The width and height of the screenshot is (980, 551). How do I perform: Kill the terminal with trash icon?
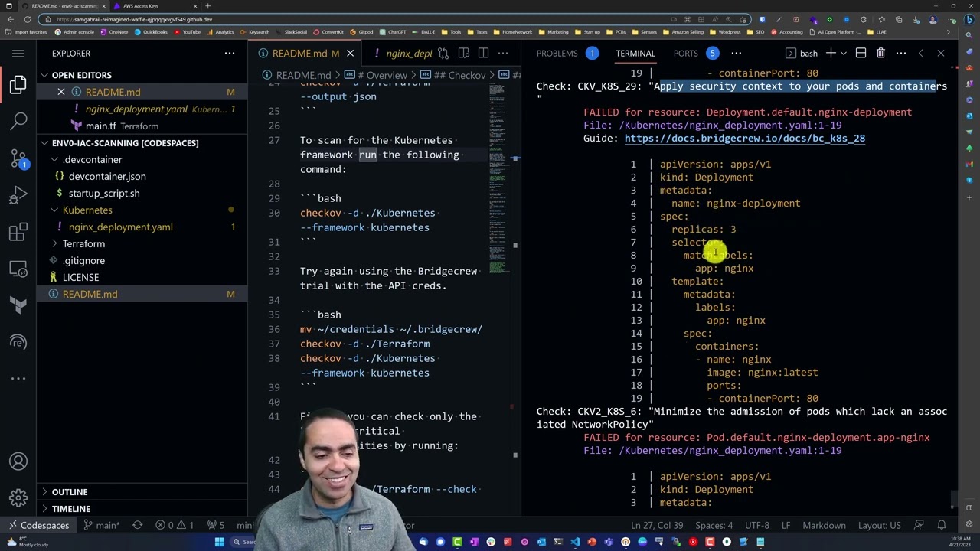(x=880, y=53)
